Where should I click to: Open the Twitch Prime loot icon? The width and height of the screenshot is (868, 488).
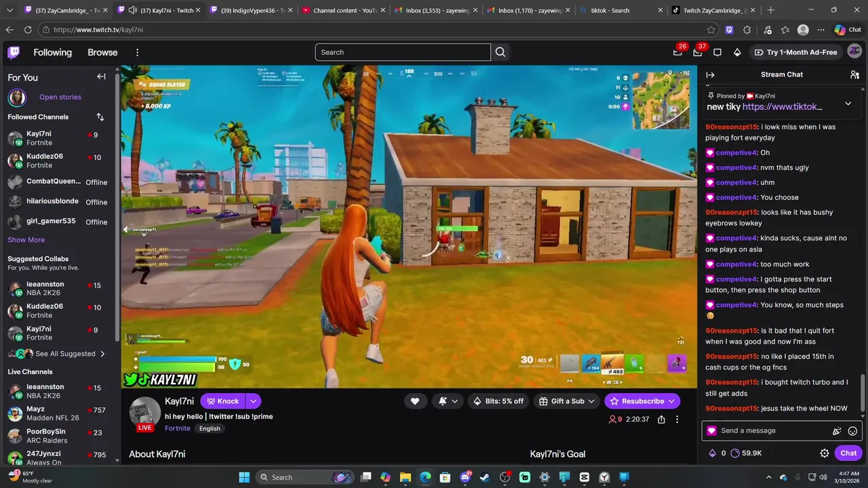pos(677,52)
